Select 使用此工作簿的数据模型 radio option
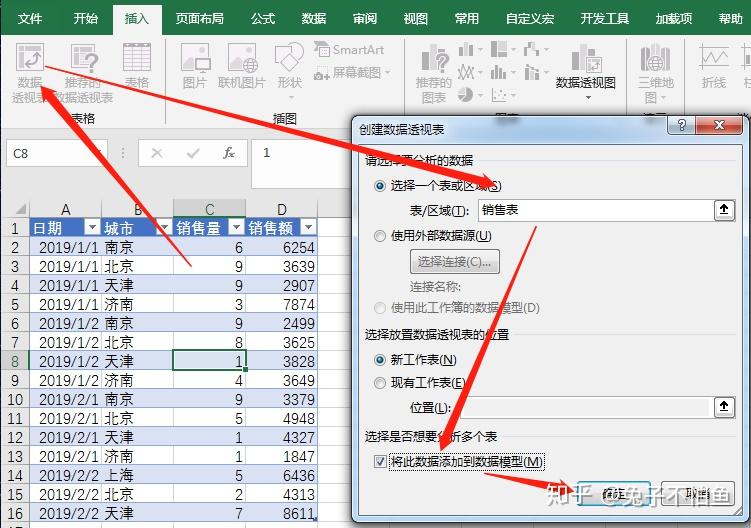The height and width of the screenshot is (528, 751). tap(380, 308)
